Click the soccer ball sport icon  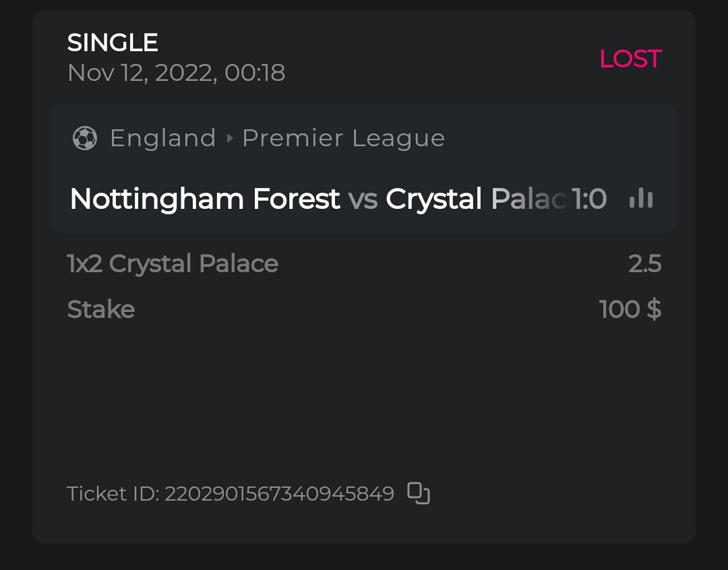[x=85, y=139]
